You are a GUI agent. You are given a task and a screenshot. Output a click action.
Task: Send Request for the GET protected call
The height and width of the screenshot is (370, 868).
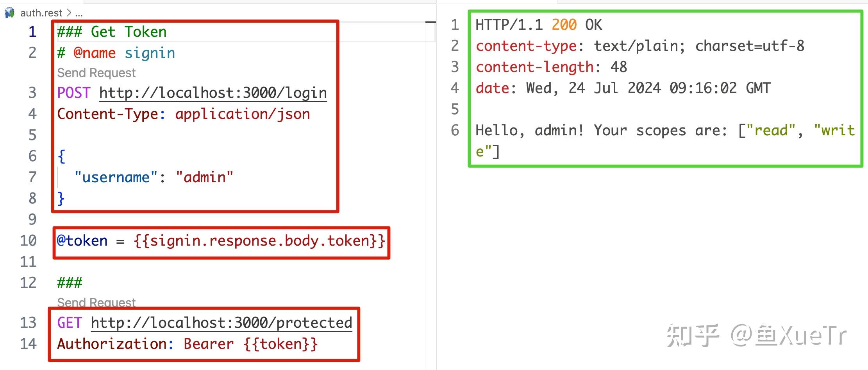[96, 302]
